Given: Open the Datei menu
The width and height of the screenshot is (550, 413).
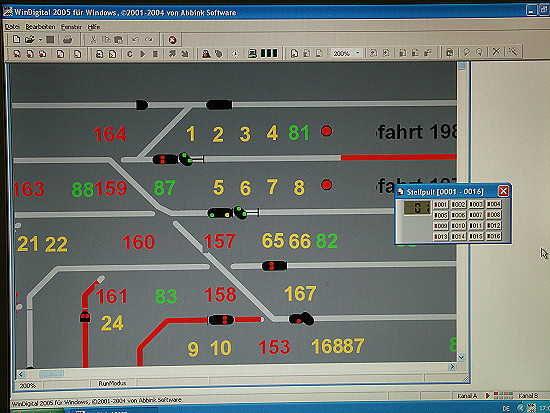Looking at the screenshot, I should coord(12,27).
